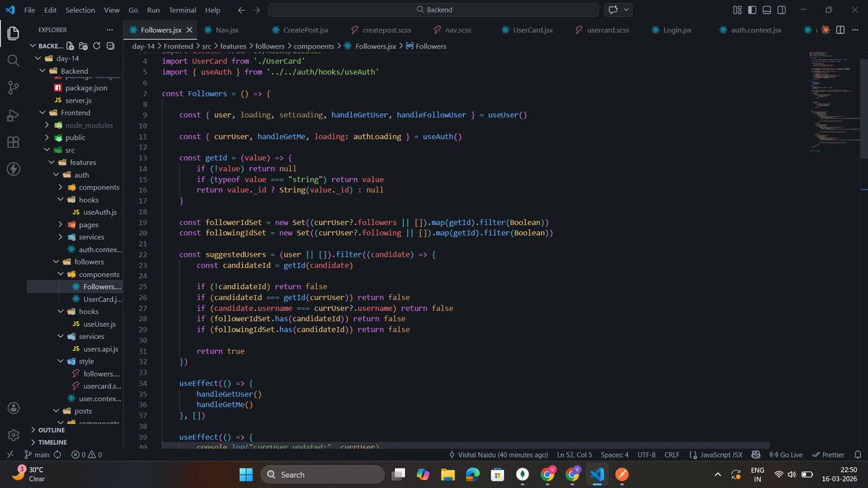Click the New File icon in Explorer
This screenshot has width=868, height=488.
click(71, 46)
